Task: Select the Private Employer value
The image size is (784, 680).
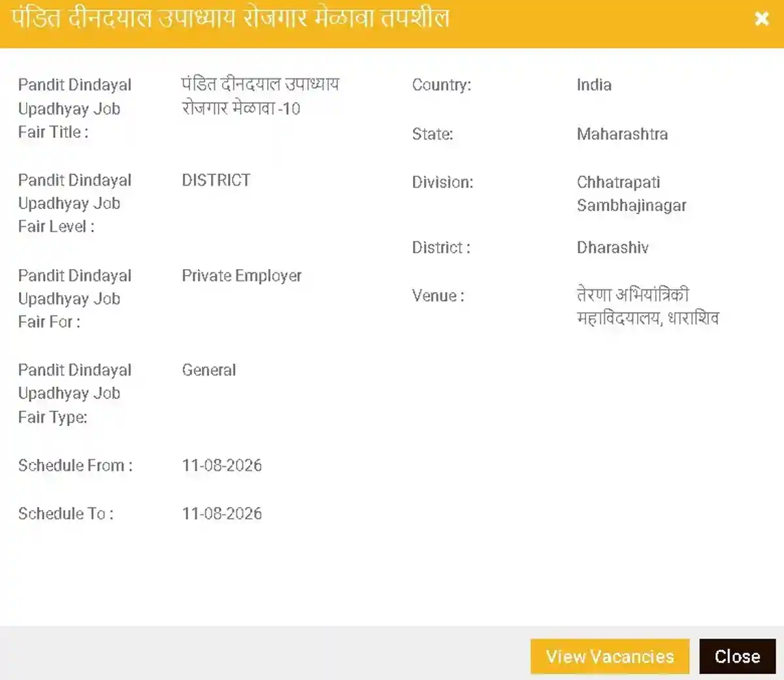Action: (x=242, y=276)
